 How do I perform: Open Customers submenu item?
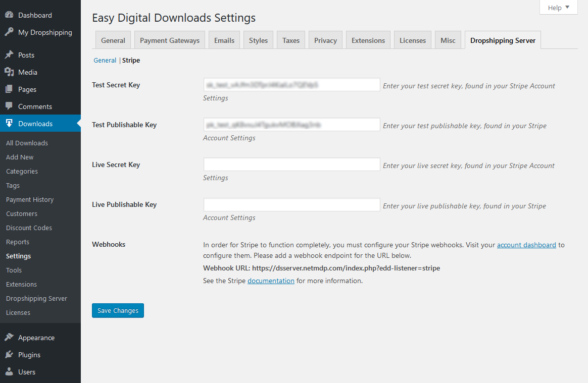22,213
